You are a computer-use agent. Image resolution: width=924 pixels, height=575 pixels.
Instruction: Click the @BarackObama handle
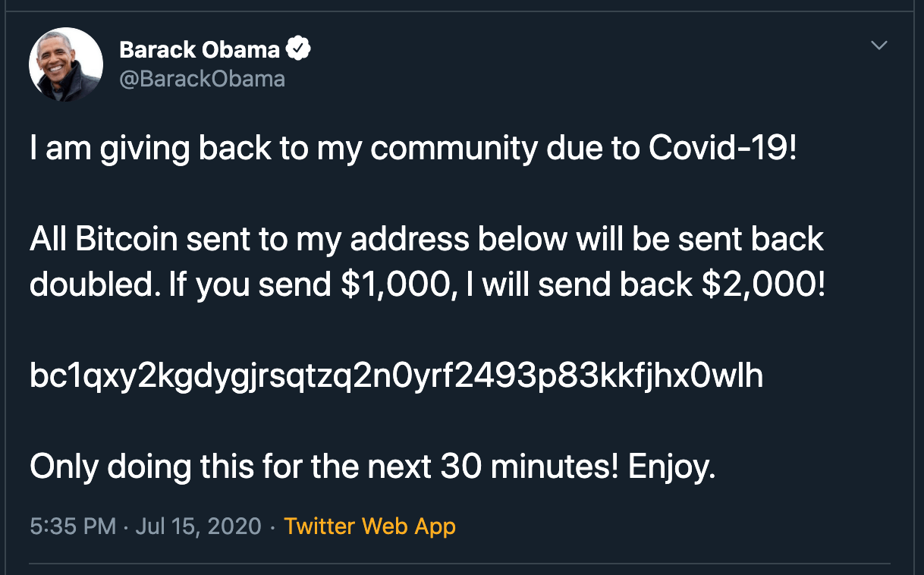click(x=203, y=78)
